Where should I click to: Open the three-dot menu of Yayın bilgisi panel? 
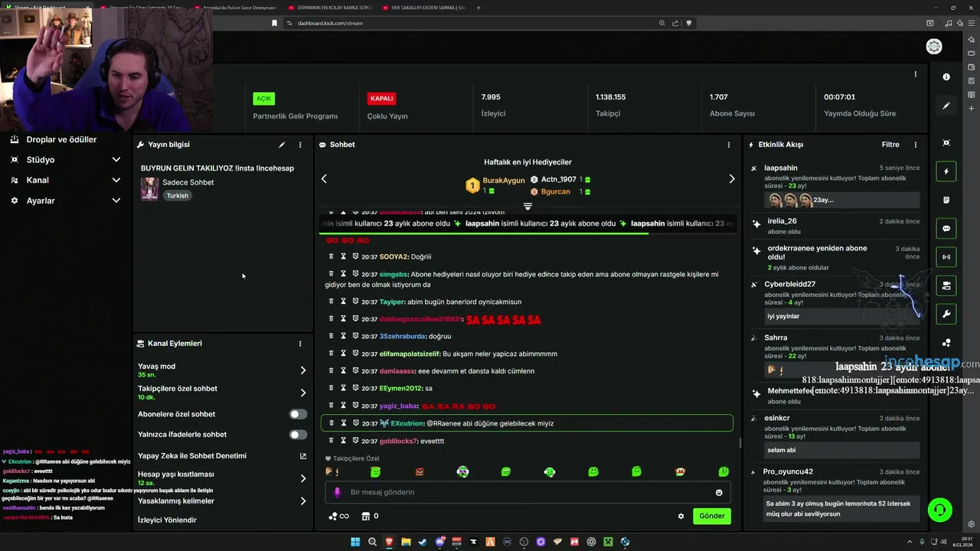300,145
